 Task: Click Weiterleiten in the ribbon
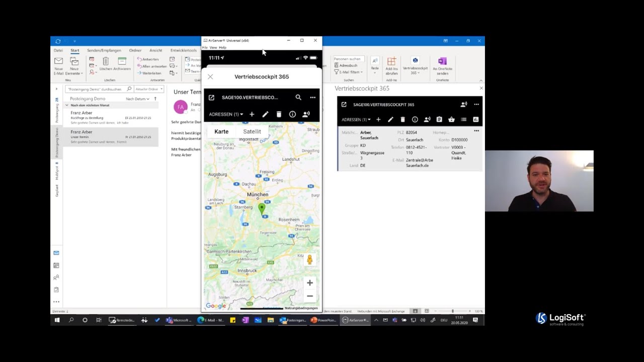[149, 73]
